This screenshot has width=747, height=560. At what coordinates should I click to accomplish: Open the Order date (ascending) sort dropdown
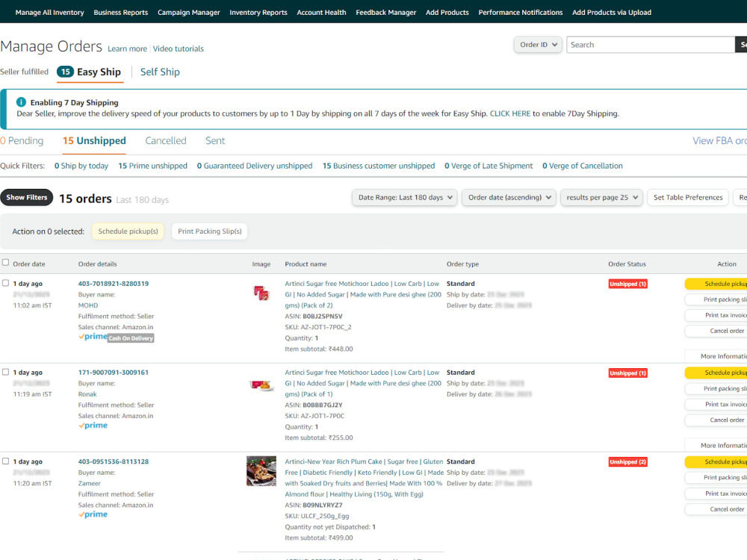tap(509, 198)
